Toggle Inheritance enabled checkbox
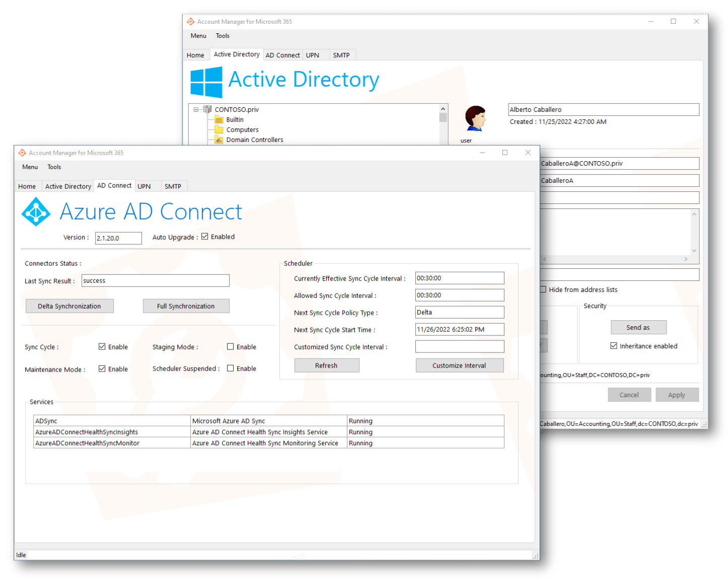 click(614, 346)
